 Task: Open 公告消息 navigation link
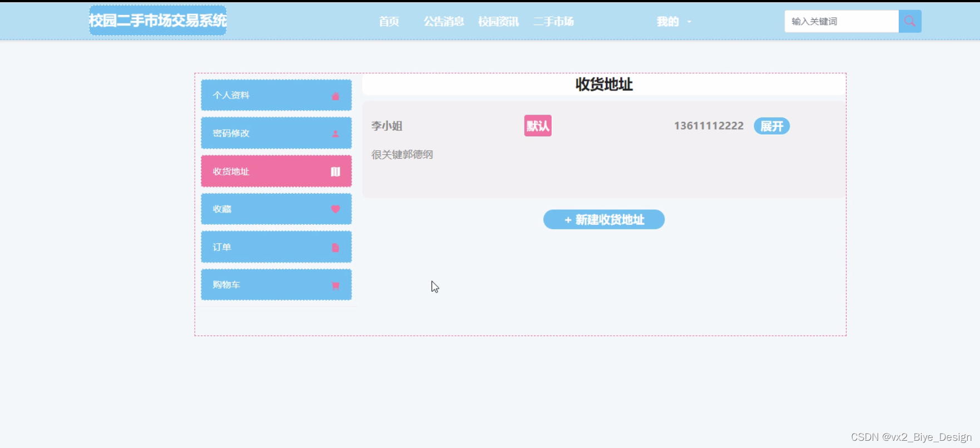(x=444, y=21)
